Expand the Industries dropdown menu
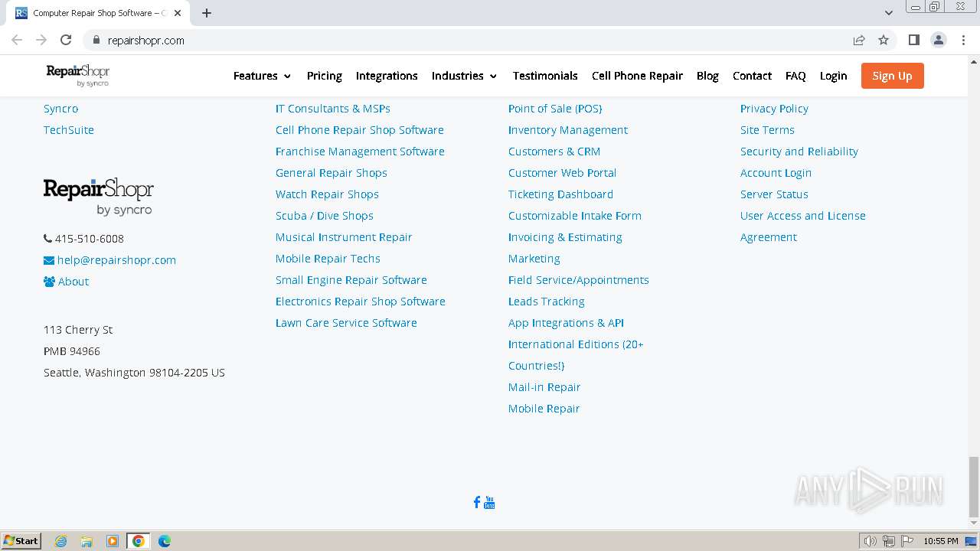The height and width of the screenshot is (551, 980). 465,76
